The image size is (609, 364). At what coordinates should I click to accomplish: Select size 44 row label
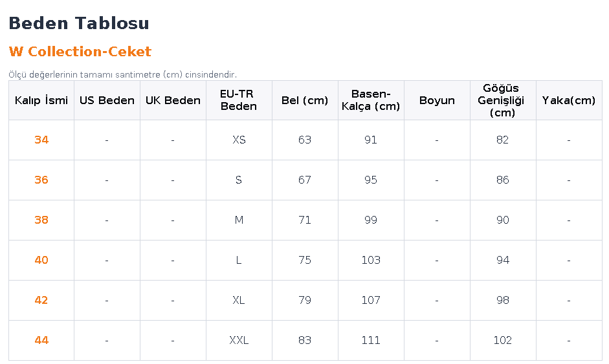(x=41, y=340)
